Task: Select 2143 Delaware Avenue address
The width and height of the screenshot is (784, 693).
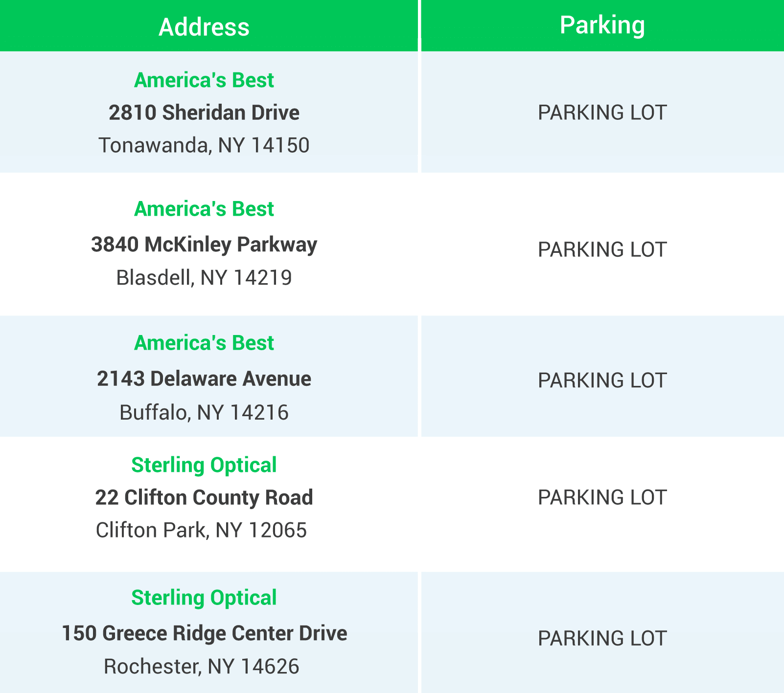Action: (x=204, y=379)
